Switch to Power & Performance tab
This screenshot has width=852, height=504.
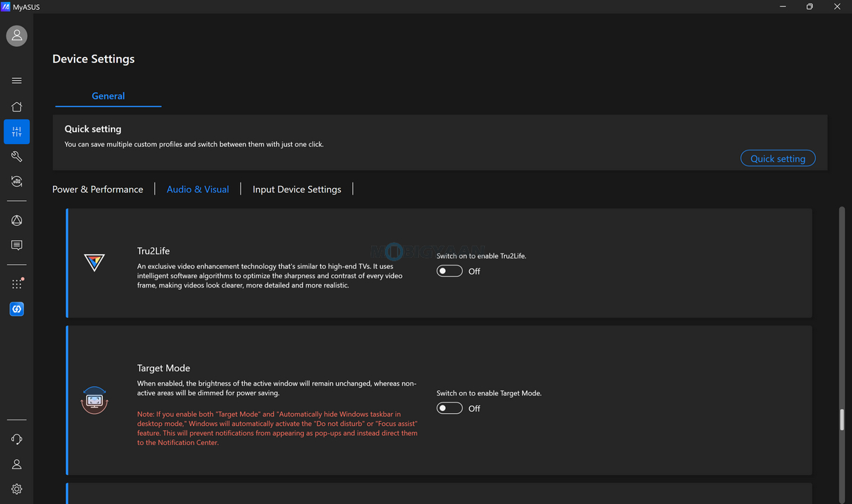coord(98,190)
